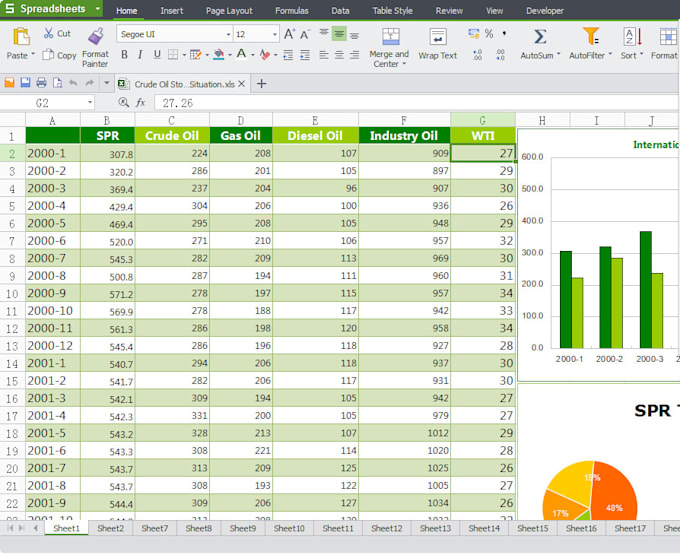Click the Sort A-Z icon
680x555 pixels.
point(632,36)
